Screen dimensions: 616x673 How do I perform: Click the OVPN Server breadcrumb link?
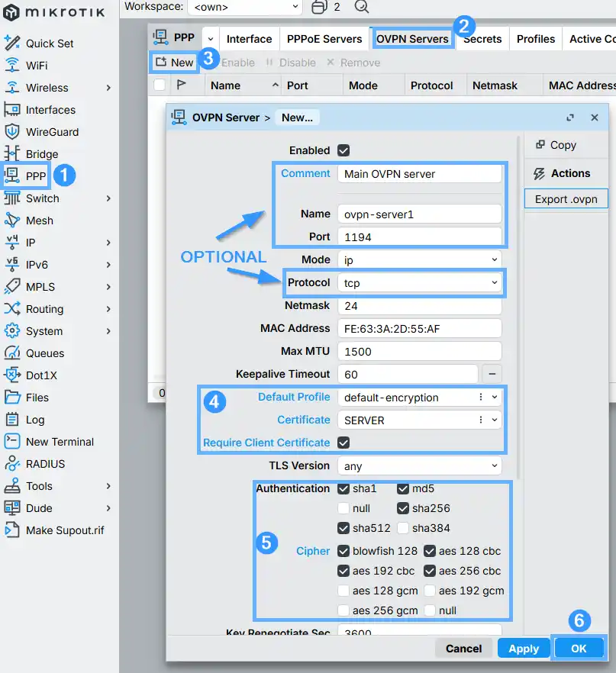click(226, 118)
